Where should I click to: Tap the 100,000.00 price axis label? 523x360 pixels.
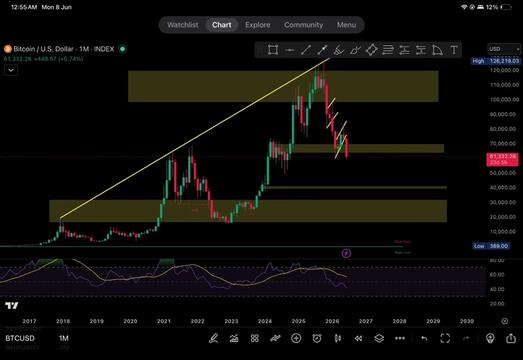click(505, 99)
